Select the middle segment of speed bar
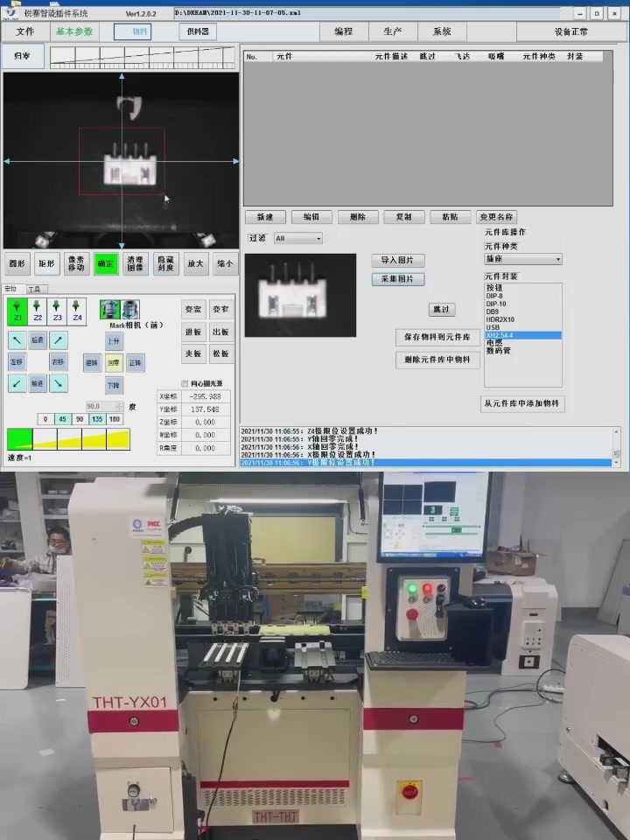The width and height of the screenshot is (630, 840). (69, 439)
